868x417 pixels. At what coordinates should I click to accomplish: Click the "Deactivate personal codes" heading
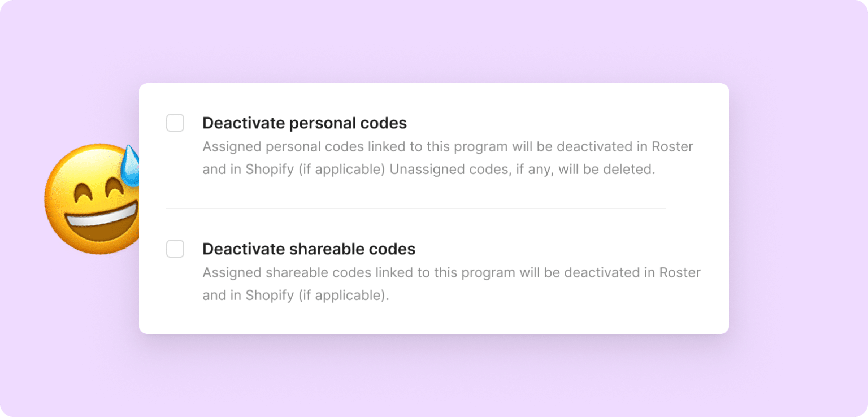coord(305,123)
